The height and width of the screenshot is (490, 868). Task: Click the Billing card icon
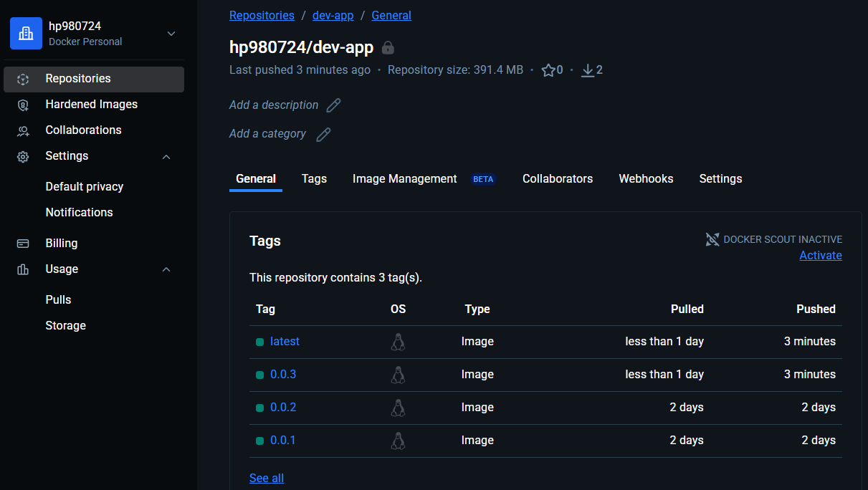pos(23,244)
